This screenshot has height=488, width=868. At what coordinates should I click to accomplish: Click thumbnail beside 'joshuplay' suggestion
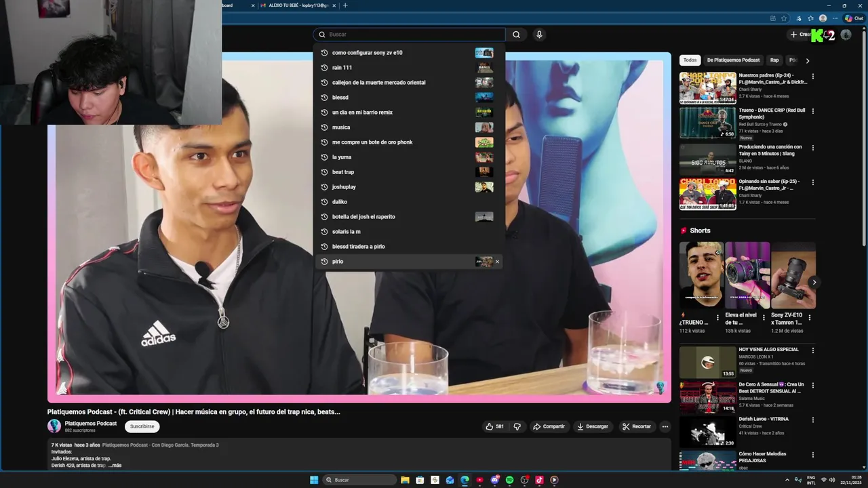tap(484, 187)
